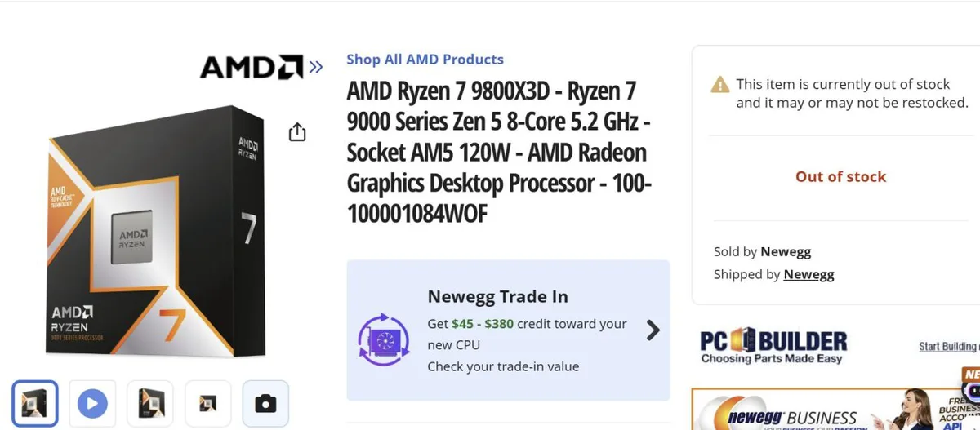Click the Newegg Trade In heading
Viewport: 980px width, 430px height.
(x=497, y=296)
